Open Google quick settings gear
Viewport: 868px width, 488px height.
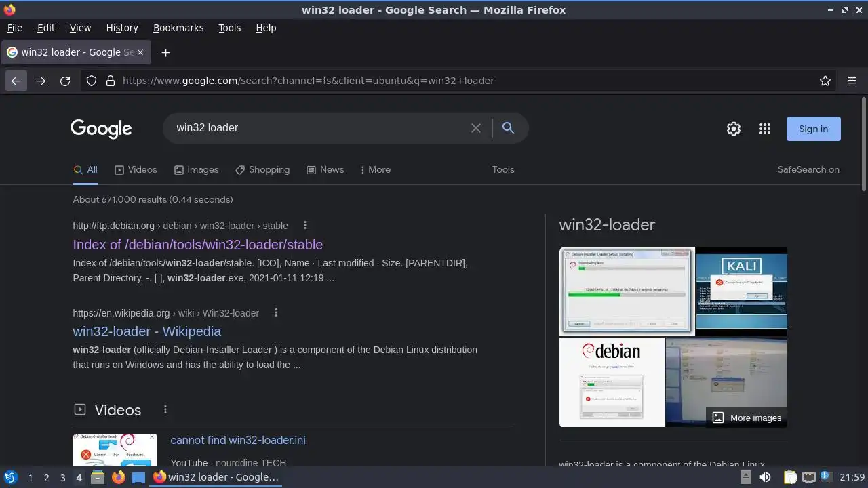(734, 129)
